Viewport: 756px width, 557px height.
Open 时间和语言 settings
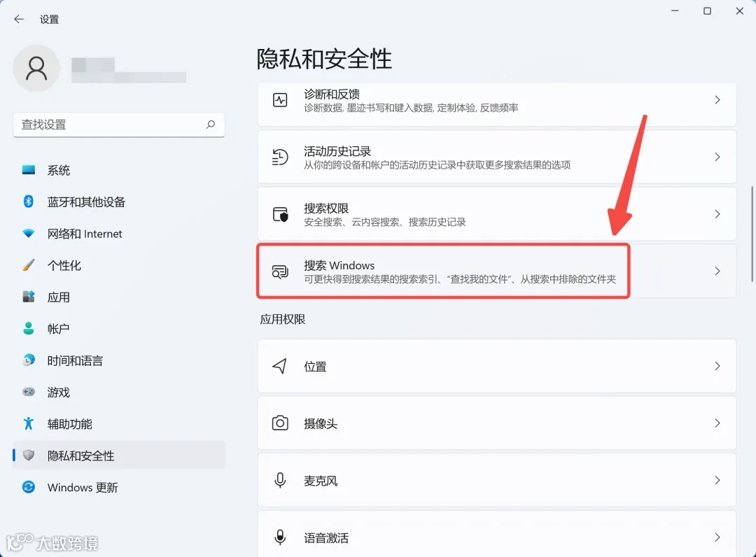[119, 360]
